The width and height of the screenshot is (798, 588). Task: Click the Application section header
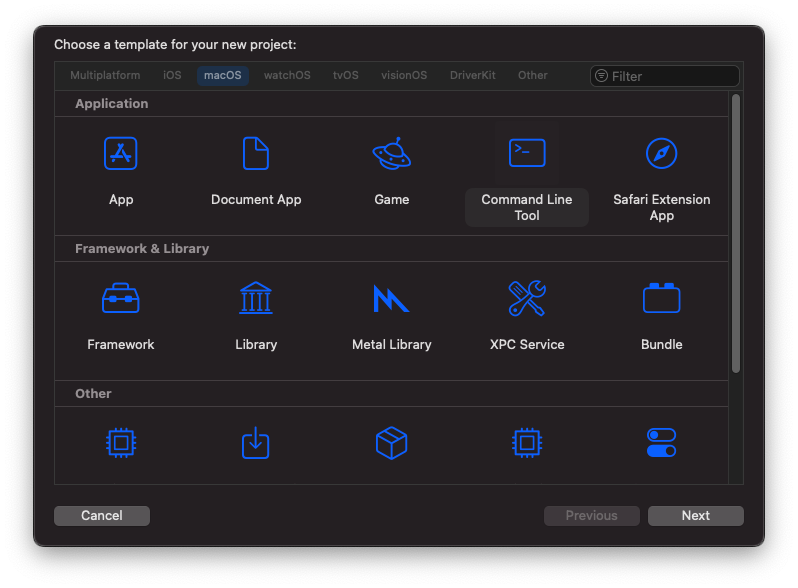[x=111, y=104]
